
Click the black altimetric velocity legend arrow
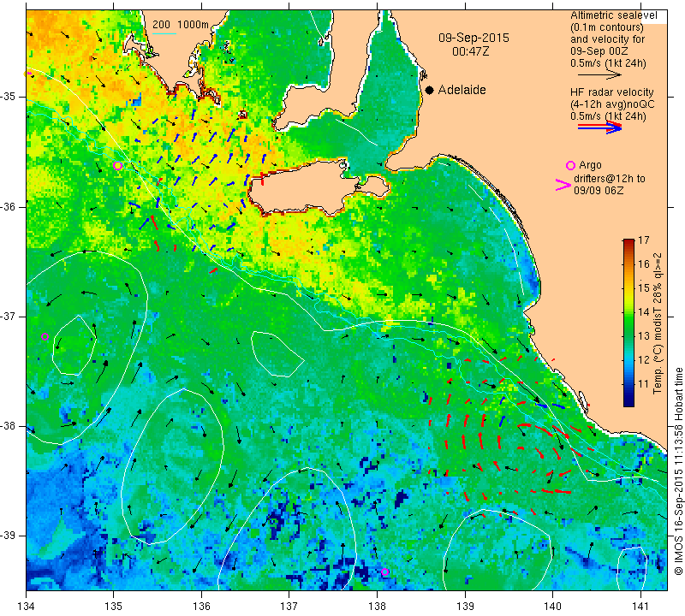coord(599,75)
